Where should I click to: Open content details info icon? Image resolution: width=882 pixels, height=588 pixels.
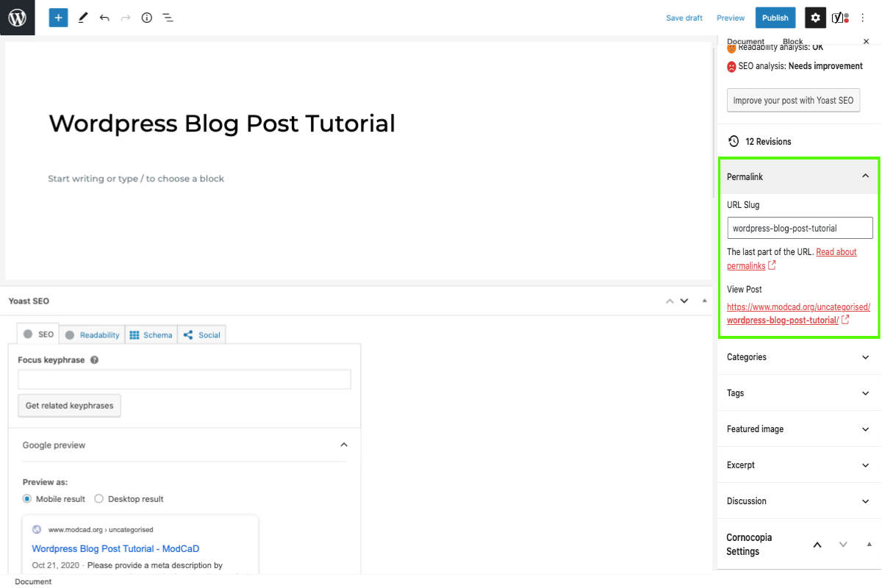(146, 18)
